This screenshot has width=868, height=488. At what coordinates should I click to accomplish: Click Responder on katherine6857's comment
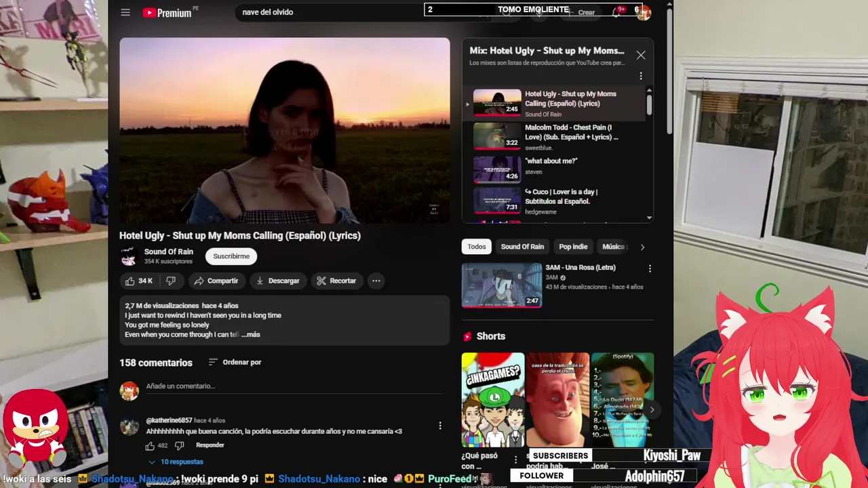210,445
